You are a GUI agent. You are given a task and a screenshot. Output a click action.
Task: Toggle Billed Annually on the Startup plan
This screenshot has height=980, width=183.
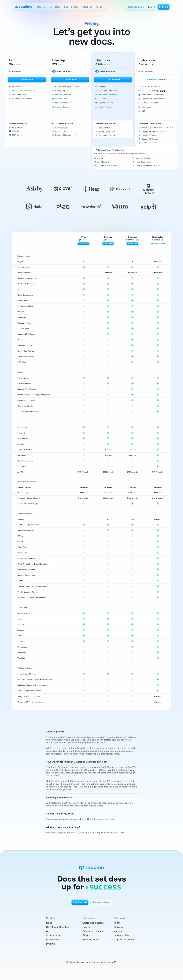tap(54, 71)
